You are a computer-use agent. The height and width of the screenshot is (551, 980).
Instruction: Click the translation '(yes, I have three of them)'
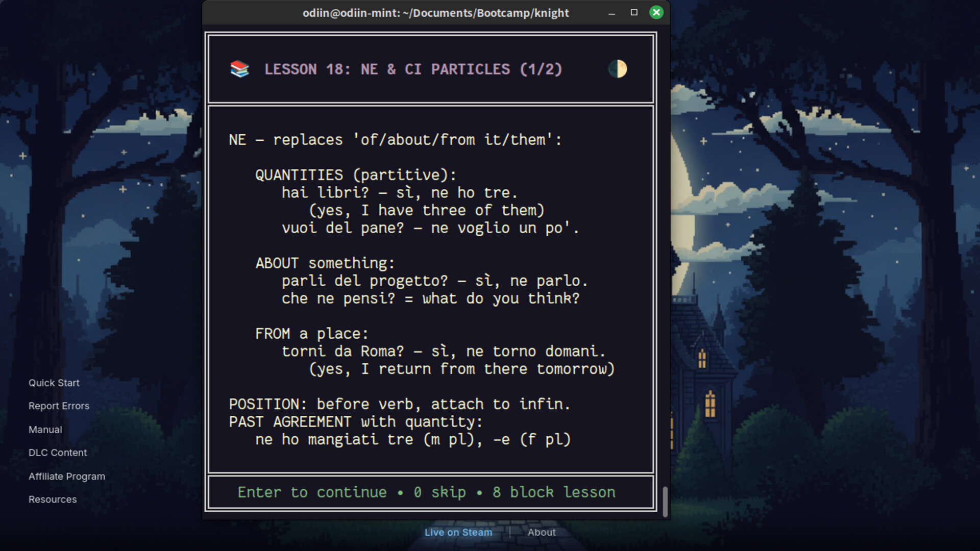427,211
